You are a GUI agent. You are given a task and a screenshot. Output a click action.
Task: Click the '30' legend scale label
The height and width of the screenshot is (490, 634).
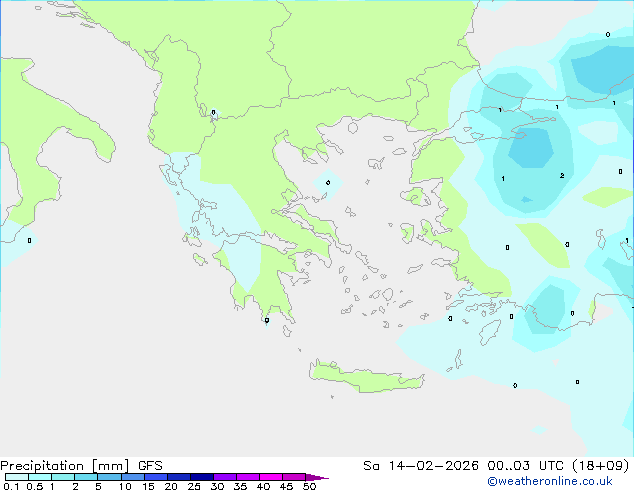tap(217, 486)
